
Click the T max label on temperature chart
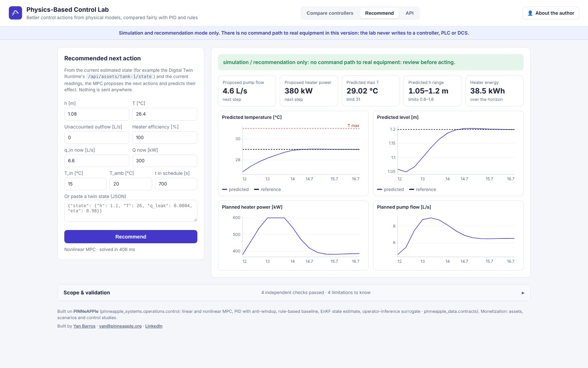click(x=354, y=125)
